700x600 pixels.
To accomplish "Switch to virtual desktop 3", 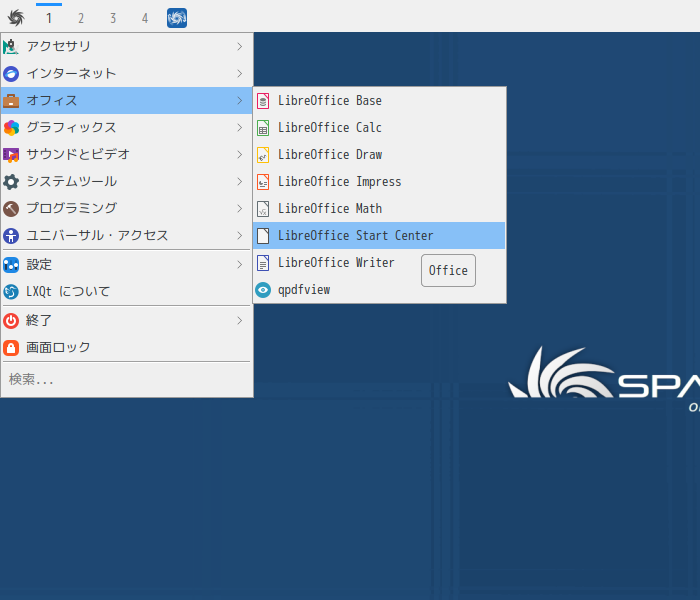I will point(113,18).
